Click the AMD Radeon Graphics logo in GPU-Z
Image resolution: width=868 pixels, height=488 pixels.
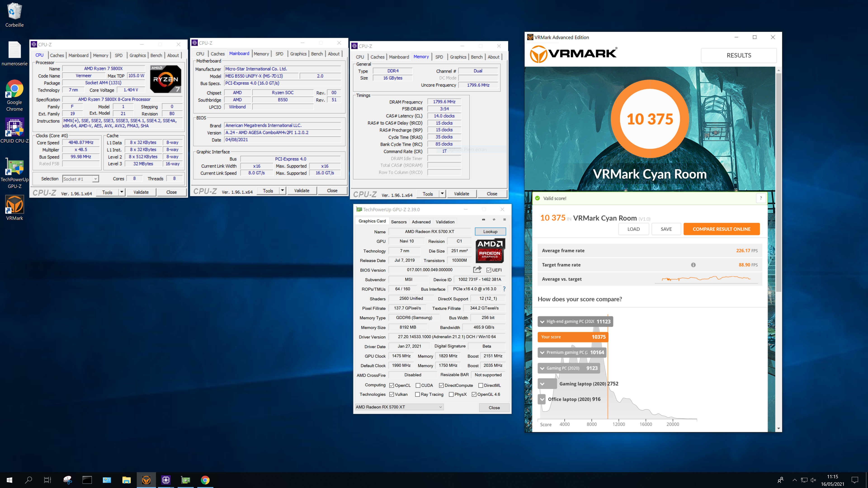(490, 251)
